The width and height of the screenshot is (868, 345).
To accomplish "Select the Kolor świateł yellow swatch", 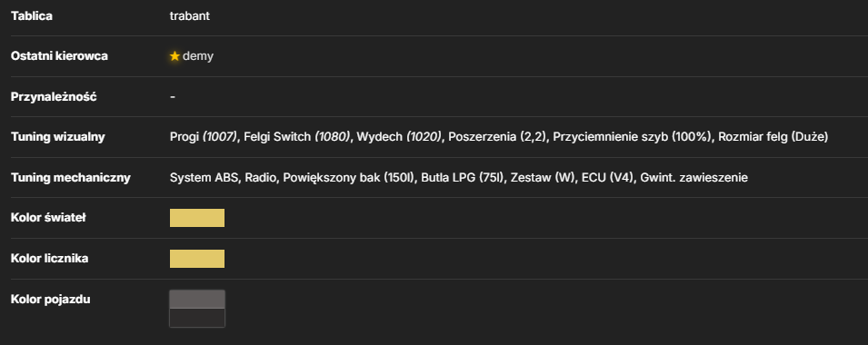I will pyautogui.click(x=197, y=218).
